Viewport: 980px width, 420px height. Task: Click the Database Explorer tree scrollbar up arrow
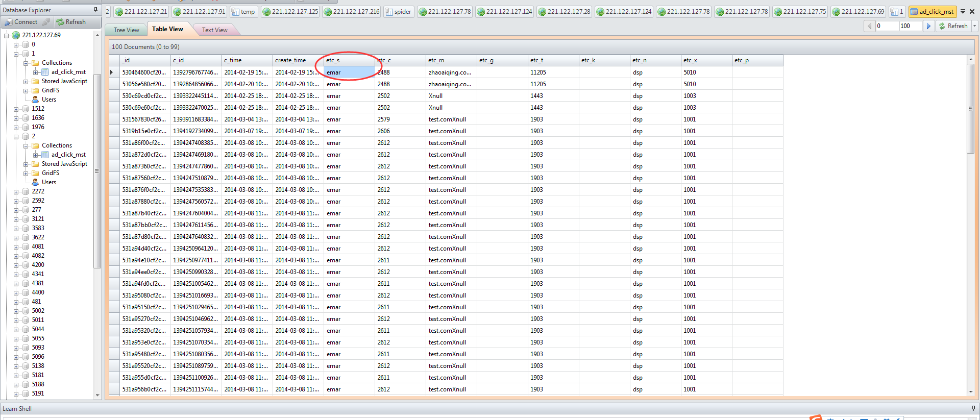[97, 35]
